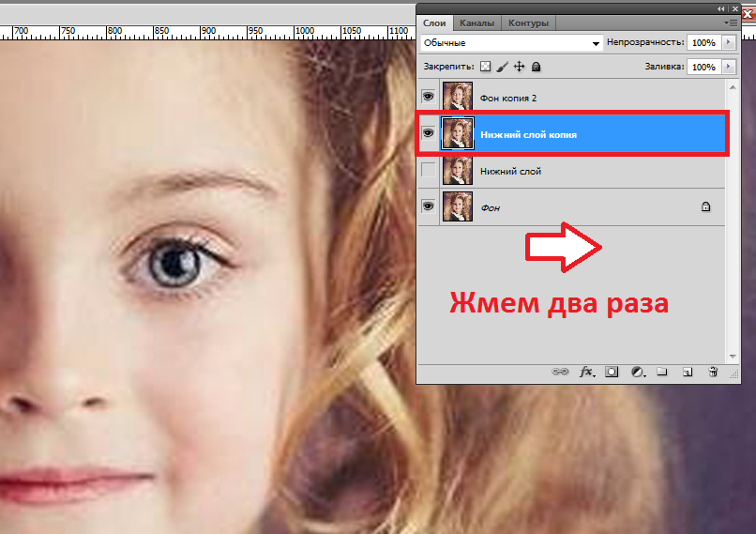This screenshot has width=756, height=534.
Task: Click thumbnail of Нижний слой копия layer
Action: click(x=458, y=132)
